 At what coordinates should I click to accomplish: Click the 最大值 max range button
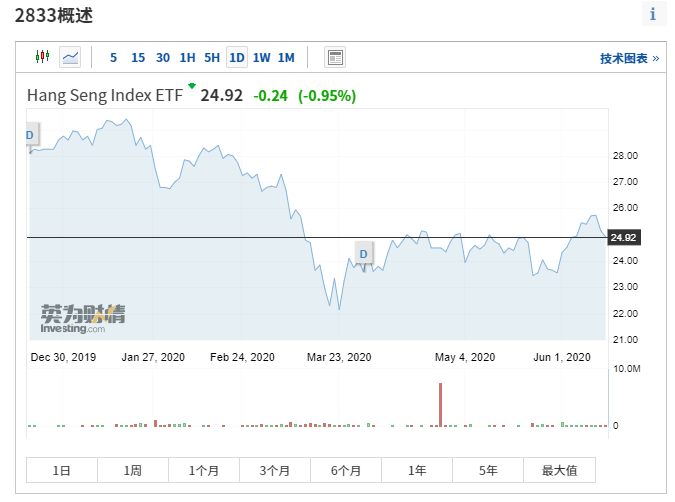(559, 470)
